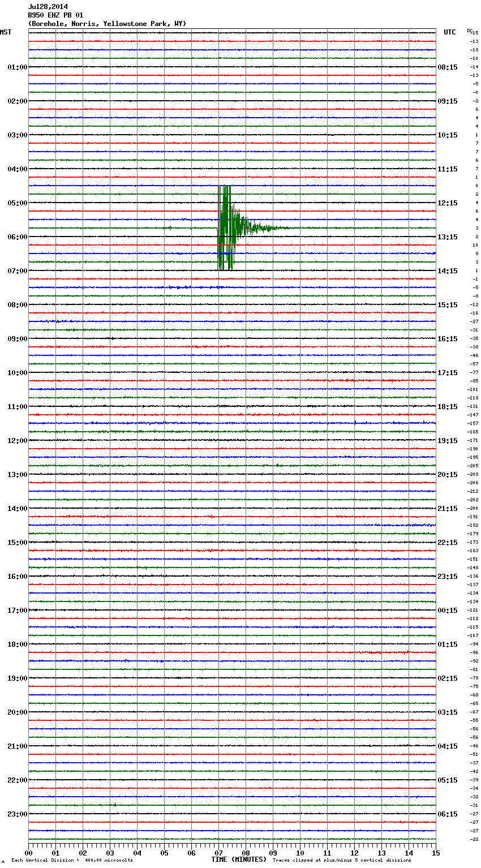Screen dimensions: 481x868
Task: Select the 14:00 MST time label
Action: click(17, 509)
